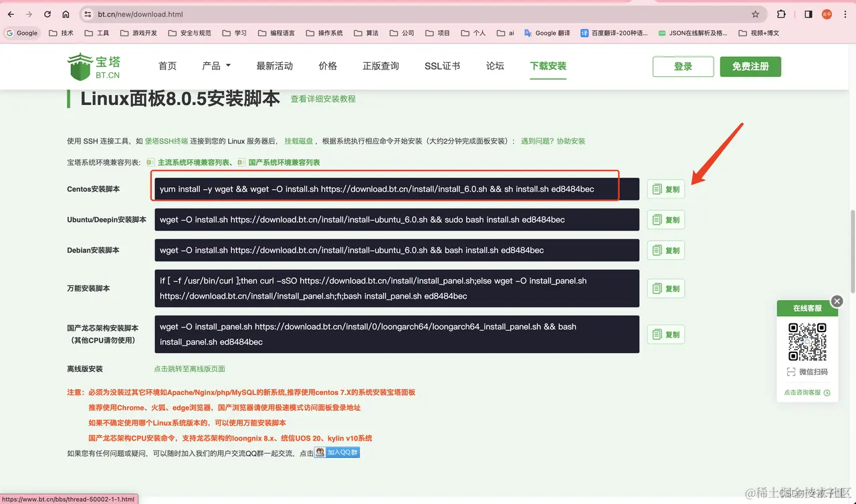Open the 视频+博文 bookmark folder
Image resolution: width=856 pixels, height=504 pixels.
click(759, 33)
